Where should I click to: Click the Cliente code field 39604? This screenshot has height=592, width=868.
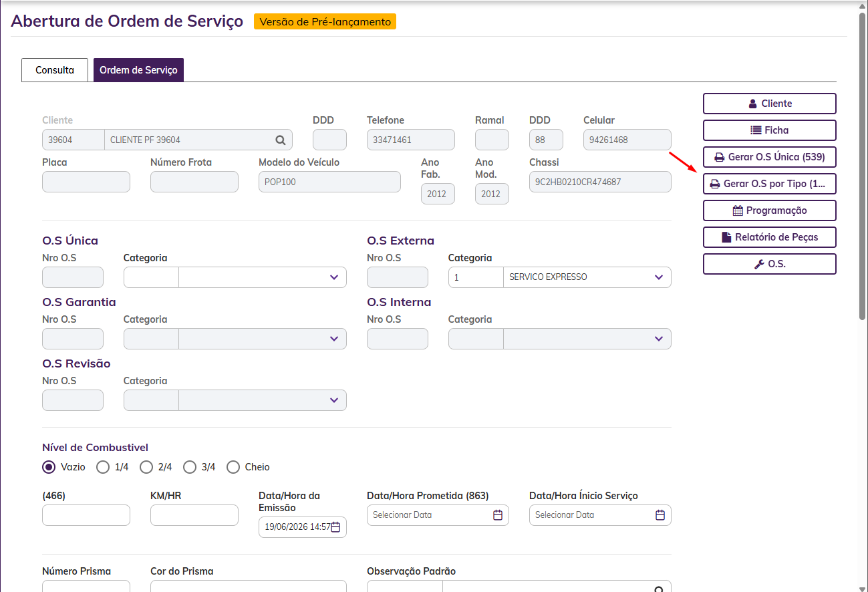(74, 140)
